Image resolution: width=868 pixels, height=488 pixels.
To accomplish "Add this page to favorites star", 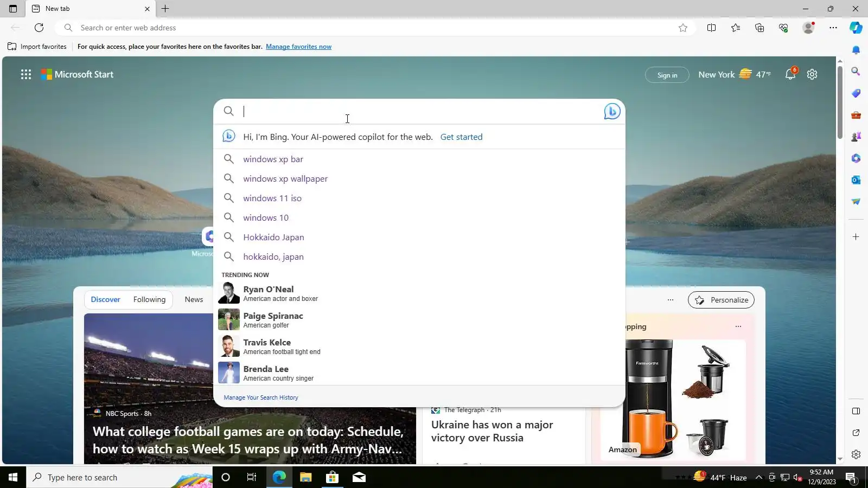I will tap(683, 28).
